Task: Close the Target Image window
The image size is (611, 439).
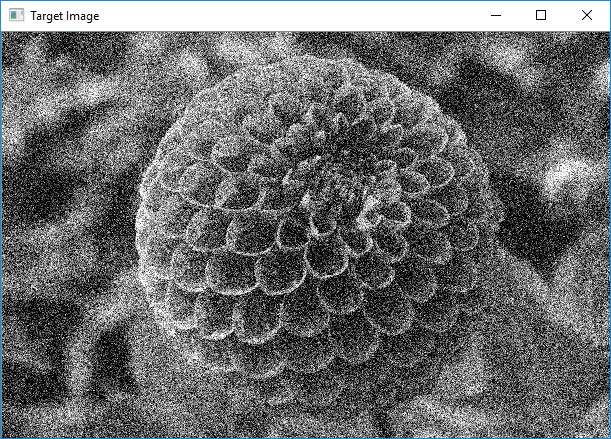Action: coord(586,16)
